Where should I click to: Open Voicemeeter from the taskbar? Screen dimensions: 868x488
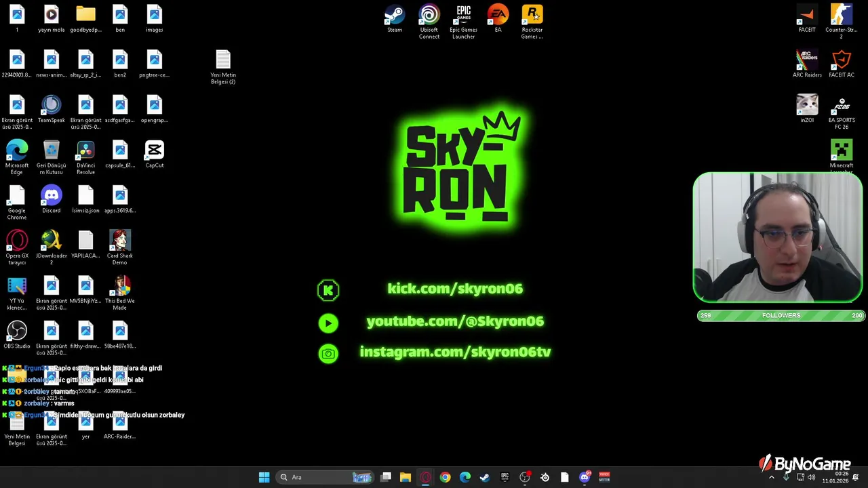point(604,477)
